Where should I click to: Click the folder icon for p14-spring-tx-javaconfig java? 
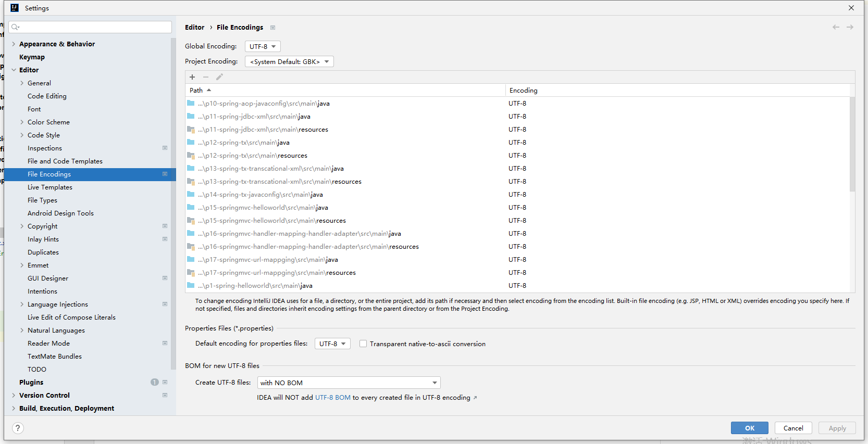pyautogui.click(x=191, y=194)
